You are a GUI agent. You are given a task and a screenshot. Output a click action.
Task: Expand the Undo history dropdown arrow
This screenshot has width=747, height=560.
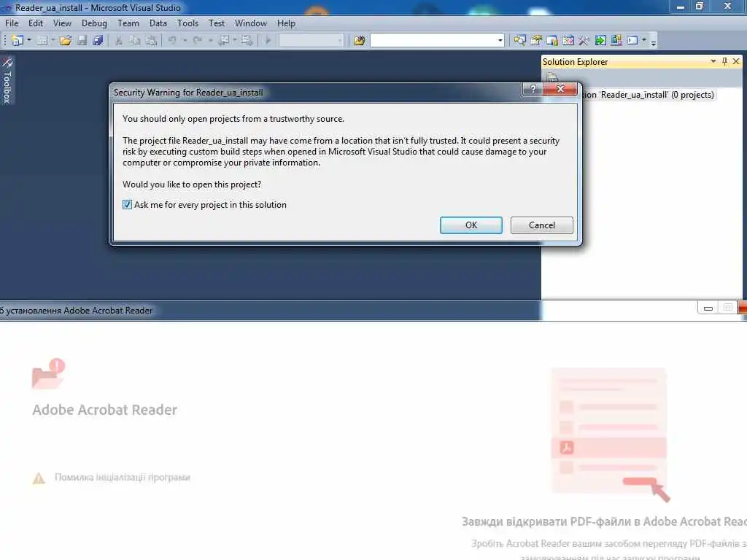(x=185, y=41)
